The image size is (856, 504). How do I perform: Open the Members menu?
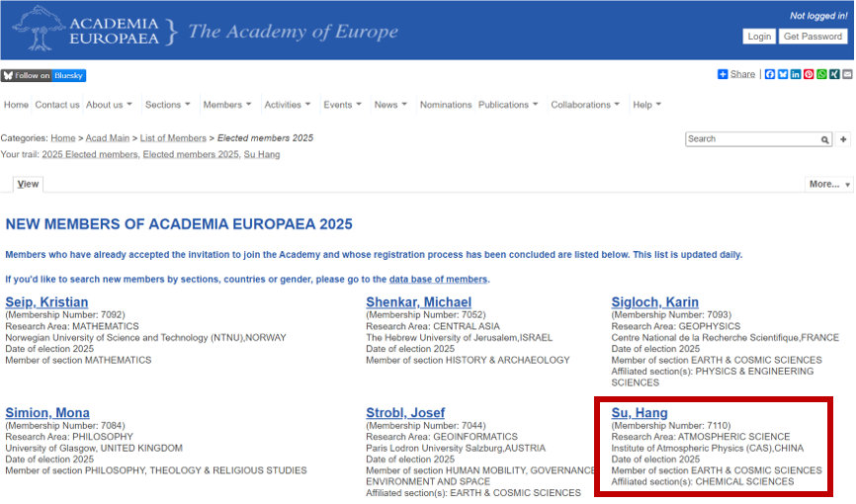coord(226,105)
